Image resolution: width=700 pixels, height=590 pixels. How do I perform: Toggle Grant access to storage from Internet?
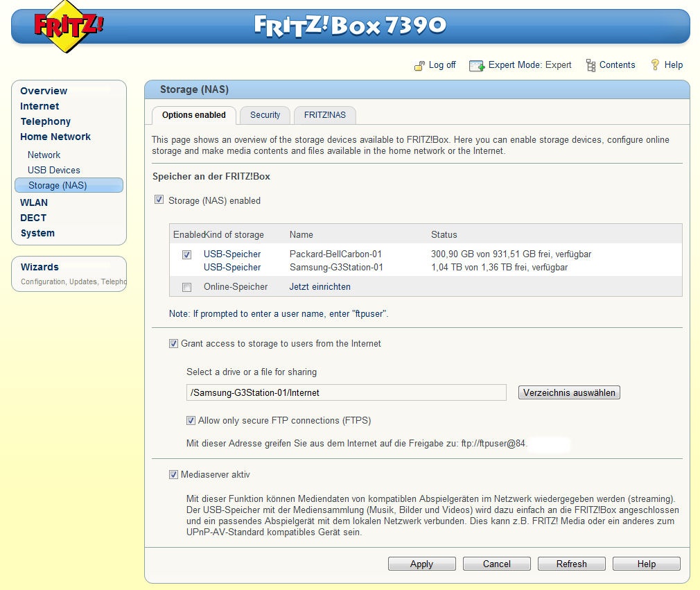coord(173,343)
